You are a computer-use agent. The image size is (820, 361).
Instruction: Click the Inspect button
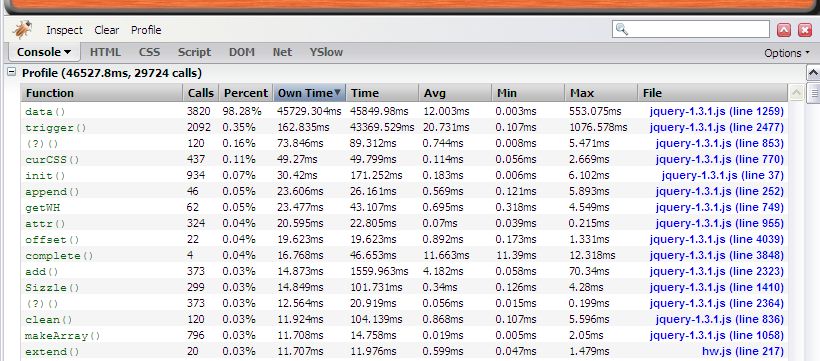tap(64, 30)
